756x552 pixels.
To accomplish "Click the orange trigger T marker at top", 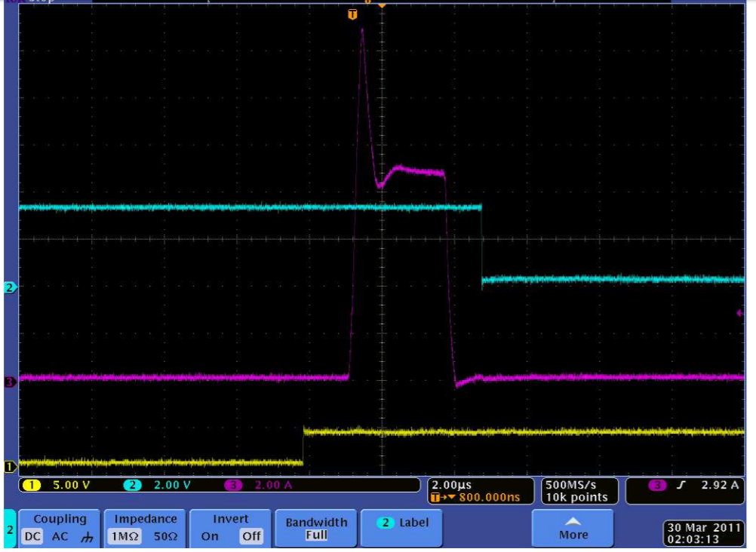I will (x=352, y=14).
